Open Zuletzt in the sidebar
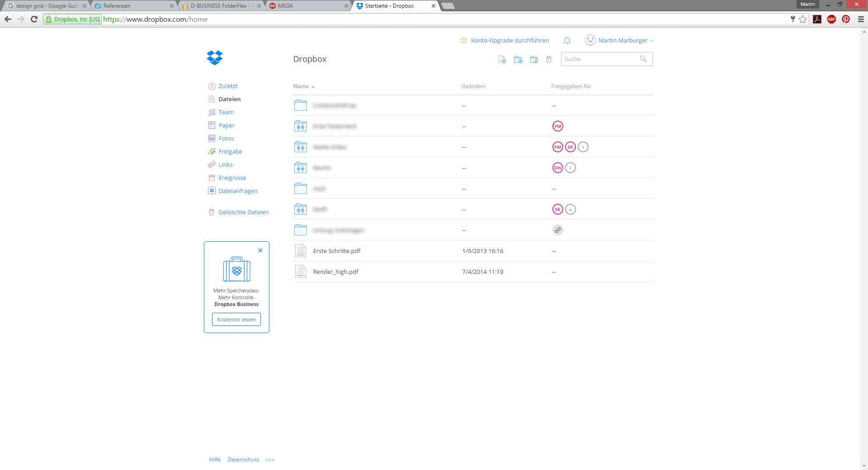Viewport: 868px width, 470px height. (228, 86)
